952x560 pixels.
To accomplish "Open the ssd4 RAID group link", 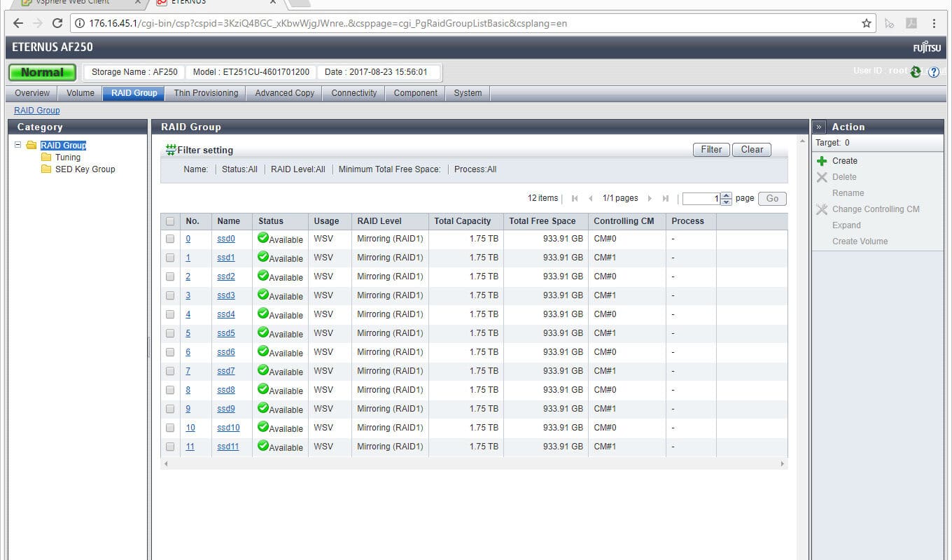I will [x=226, y=314].
